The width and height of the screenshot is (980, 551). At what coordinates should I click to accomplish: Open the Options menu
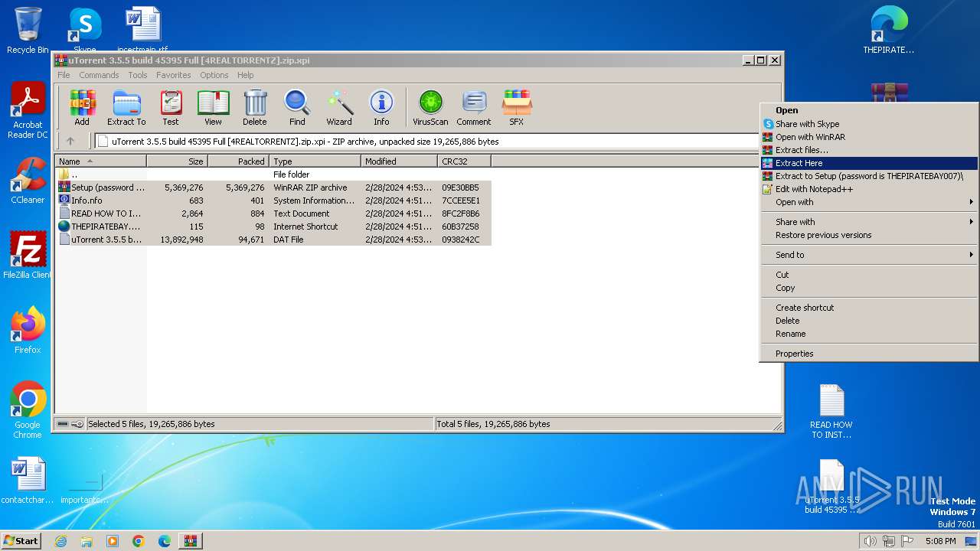click(214, 75)
